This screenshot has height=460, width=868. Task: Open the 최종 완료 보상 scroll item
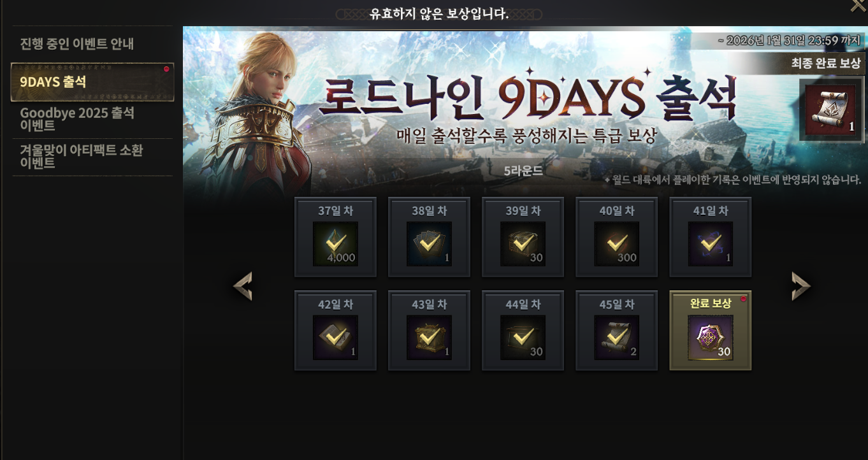pos(830,110)
